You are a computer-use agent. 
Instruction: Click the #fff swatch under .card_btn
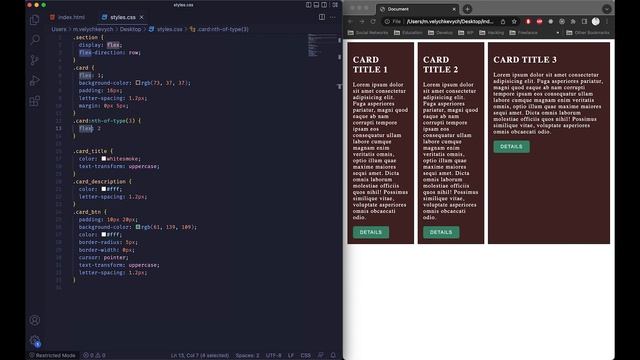coord(104,234)
